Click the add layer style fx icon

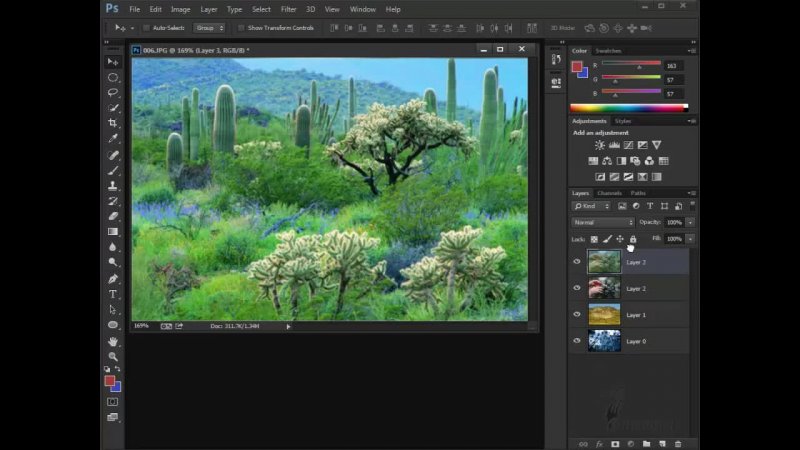[600, 443]
